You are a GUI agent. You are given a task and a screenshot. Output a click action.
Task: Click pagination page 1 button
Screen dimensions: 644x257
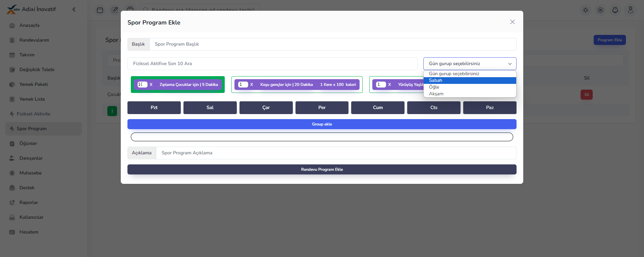112,111
